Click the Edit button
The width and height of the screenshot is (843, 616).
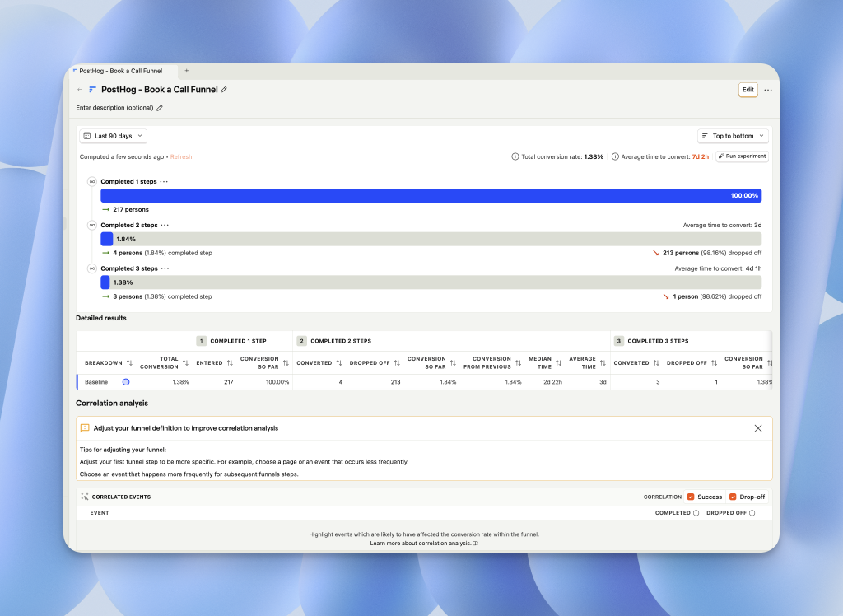point(748,90)
